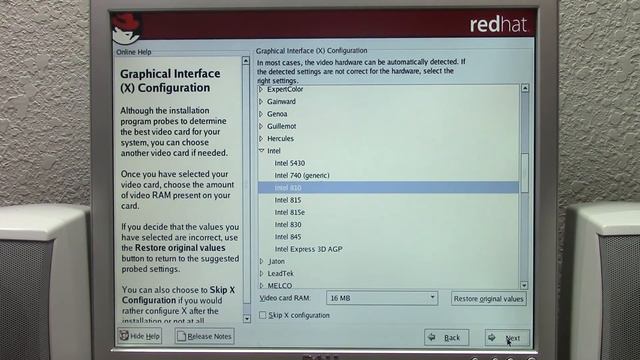Click the red hat logo icon
Screen dimensions: 640x360
point(127,28)
